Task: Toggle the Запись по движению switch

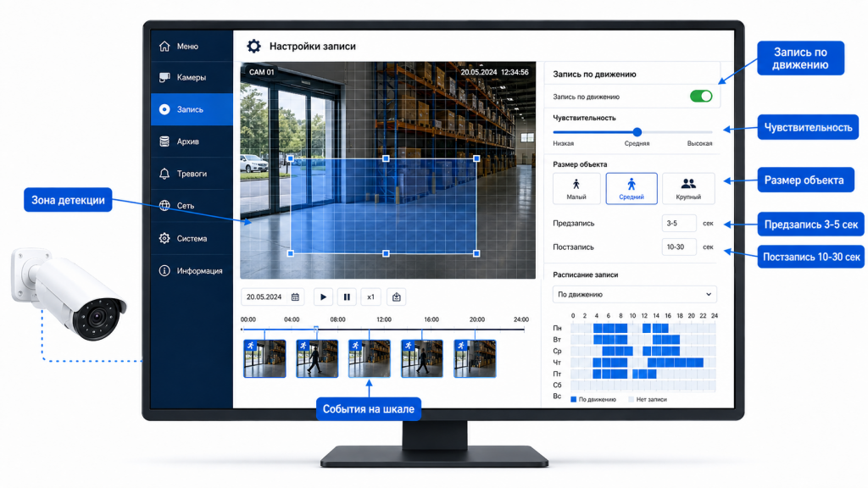Action: click(701, 97)
